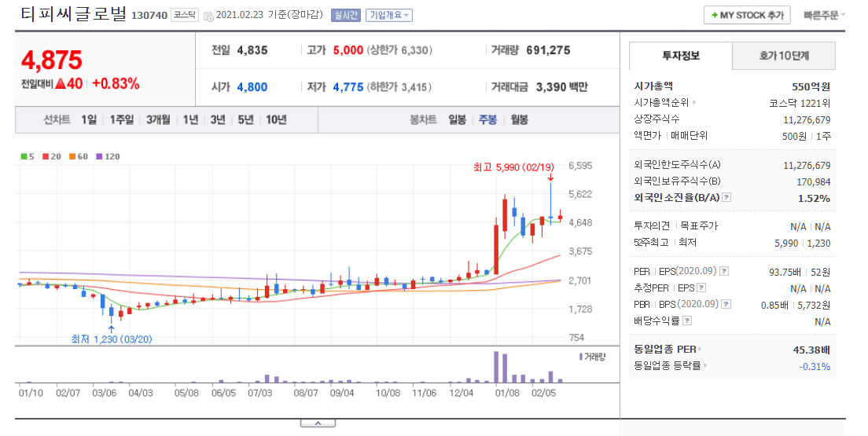
Task: Click the arrow beside 동일업종 PER
Action: click(x=701, y=349)
